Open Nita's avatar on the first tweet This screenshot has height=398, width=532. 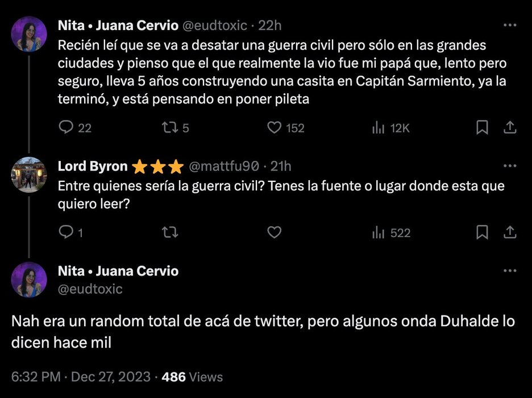28,34
